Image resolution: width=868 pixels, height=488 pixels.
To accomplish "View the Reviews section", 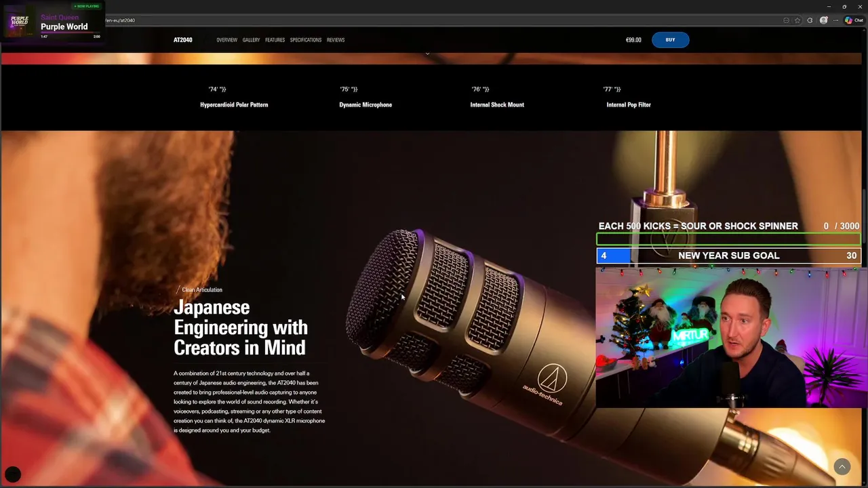I will (336, 40).
